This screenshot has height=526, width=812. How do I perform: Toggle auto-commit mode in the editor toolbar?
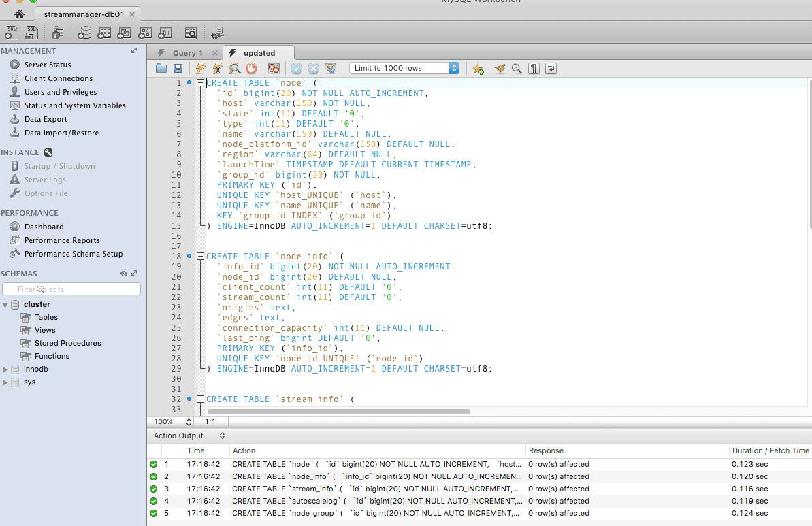331,68
